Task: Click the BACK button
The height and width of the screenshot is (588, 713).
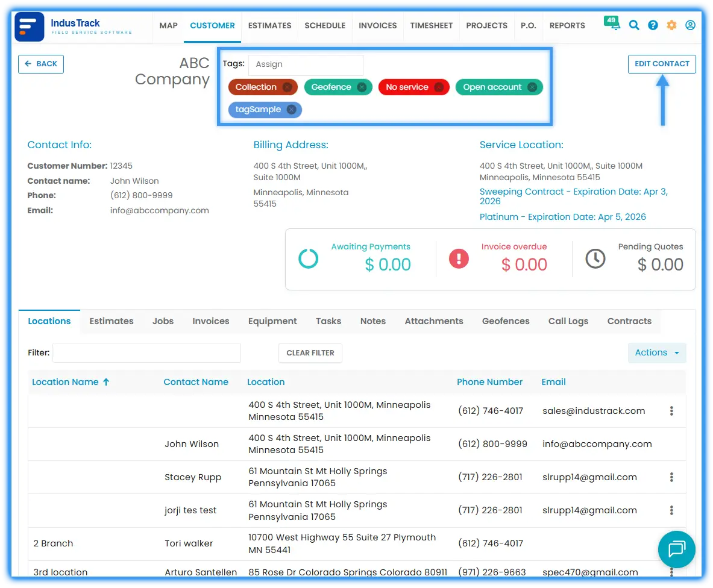Action: click(41, 64)
